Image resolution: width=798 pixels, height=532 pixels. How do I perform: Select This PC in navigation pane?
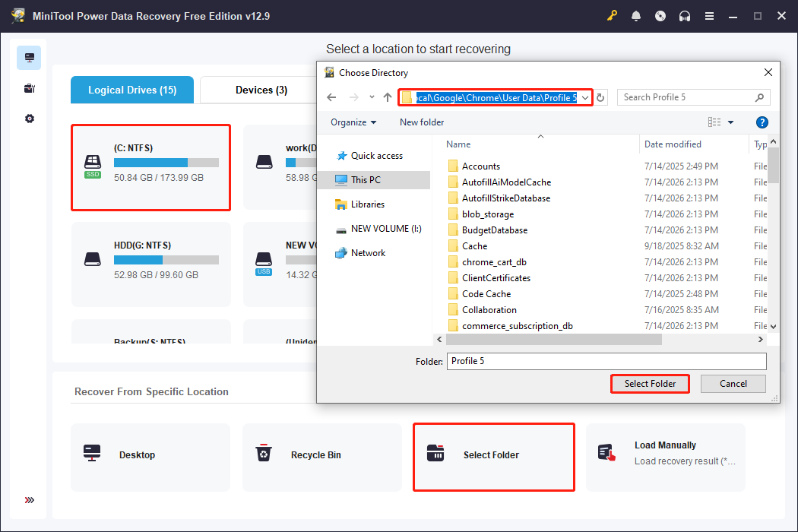tap(374, 179)
